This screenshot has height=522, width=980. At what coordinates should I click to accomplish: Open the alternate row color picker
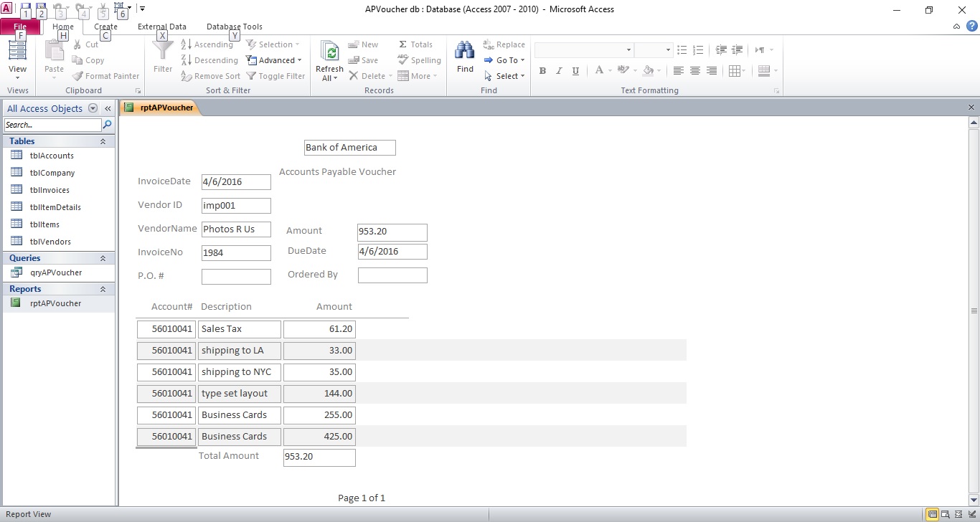pos(764,71)
